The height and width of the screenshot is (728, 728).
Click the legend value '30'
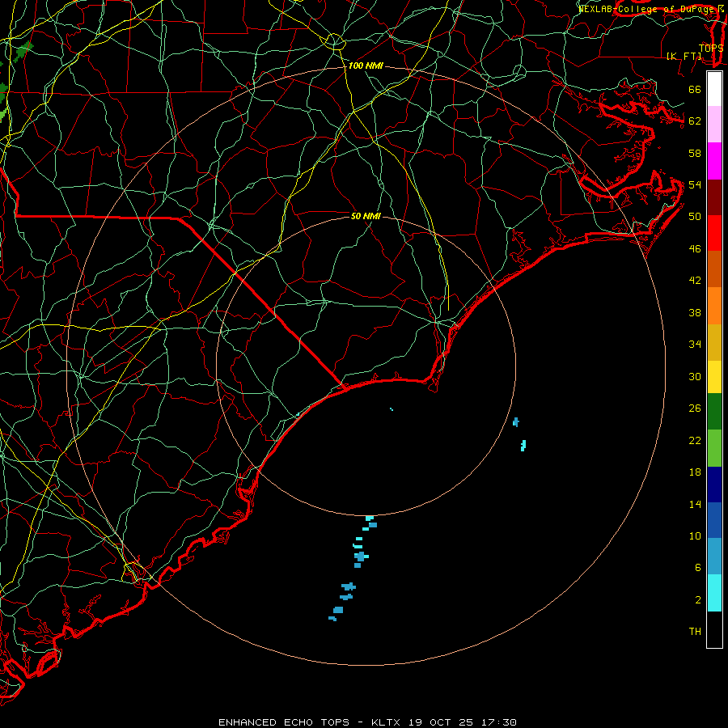[x=695, y=376]
